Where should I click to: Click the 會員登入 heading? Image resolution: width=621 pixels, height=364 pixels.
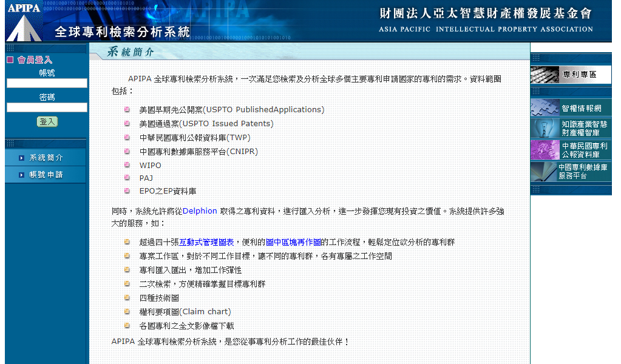(35, 59)
